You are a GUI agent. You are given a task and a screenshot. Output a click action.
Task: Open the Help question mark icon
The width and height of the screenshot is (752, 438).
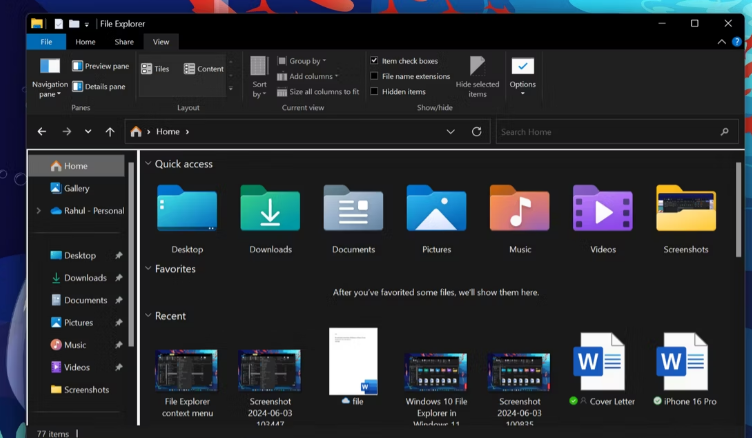point(737,42)
